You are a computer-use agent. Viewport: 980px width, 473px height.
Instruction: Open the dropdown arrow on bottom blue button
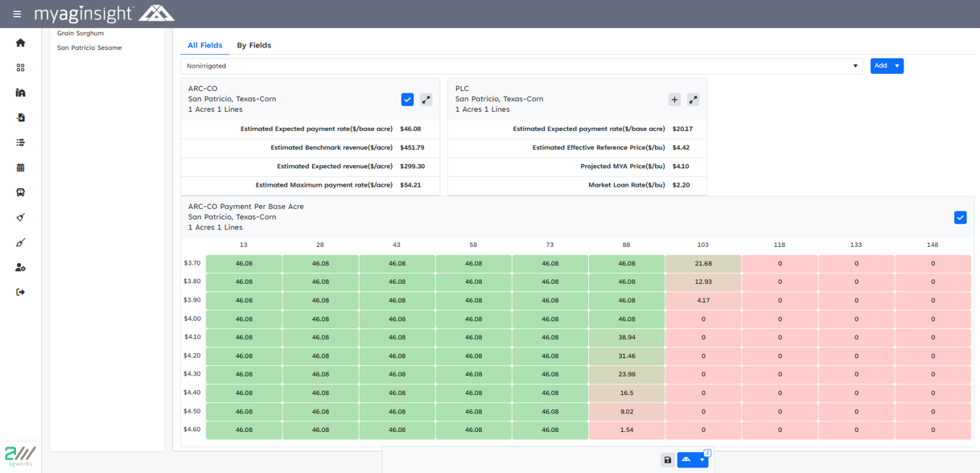point(702,460)
